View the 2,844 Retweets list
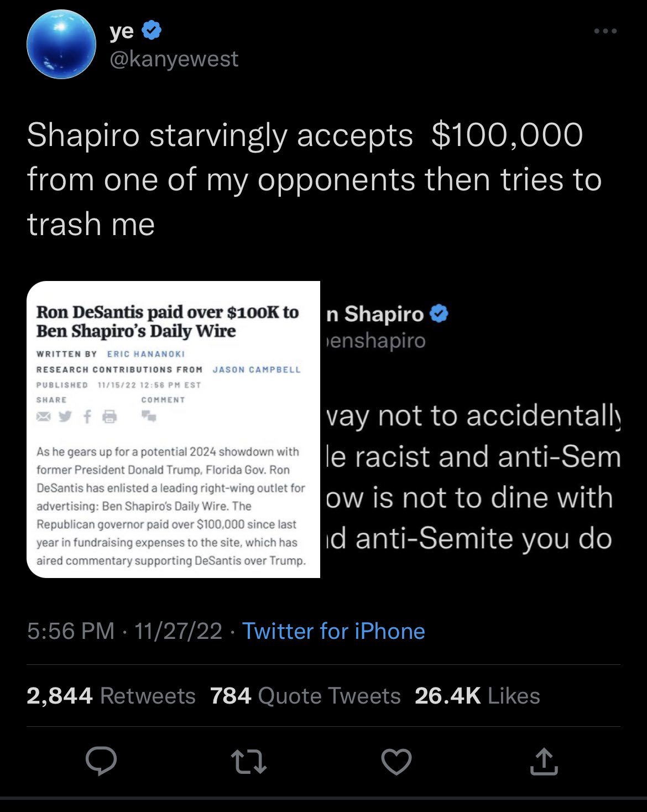The width and height of the screenshot is (647, 812). (111, 696)
